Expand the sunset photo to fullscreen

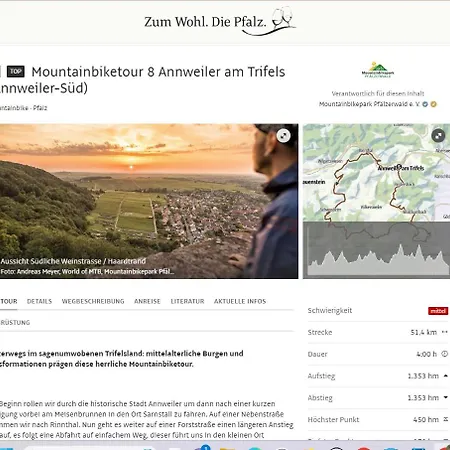[x=283, y=136]
